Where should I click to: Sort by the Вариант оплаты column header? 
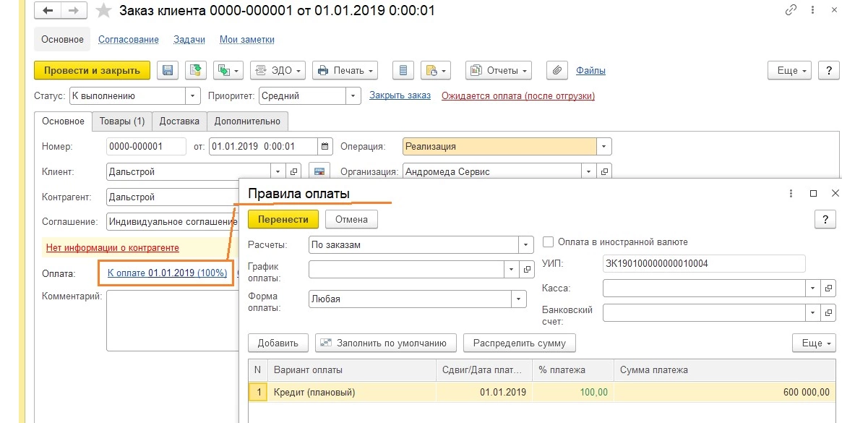click(352, 369)
